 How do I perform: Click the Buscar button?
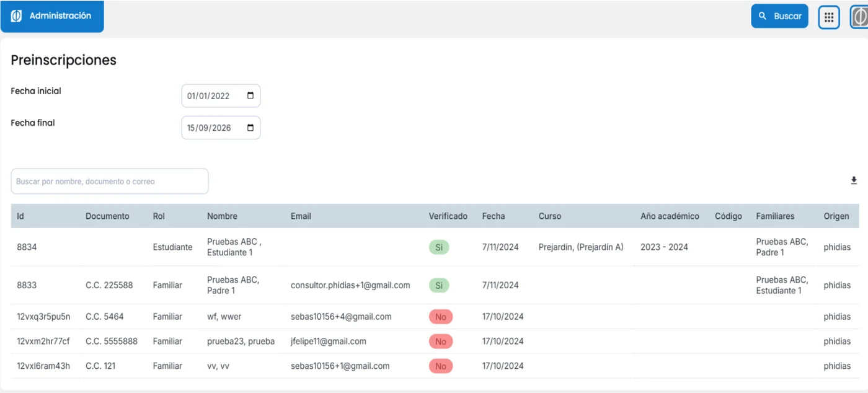click(780, 16)
